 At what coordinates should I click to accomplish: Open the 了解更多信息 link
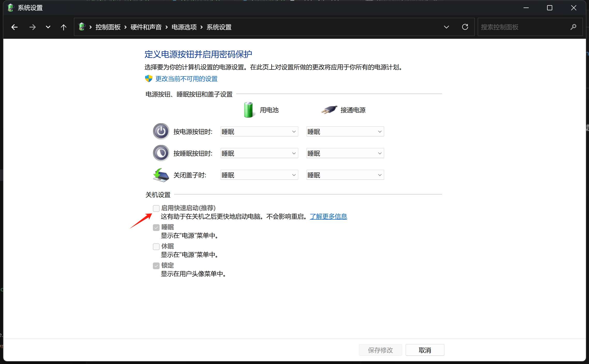click(x=328, y=216)
